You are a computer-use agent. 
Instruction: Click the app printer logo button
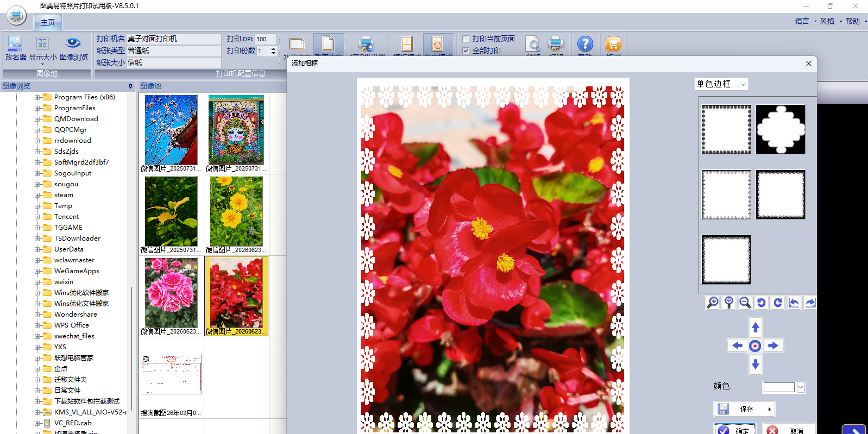(x=16, y=15)
